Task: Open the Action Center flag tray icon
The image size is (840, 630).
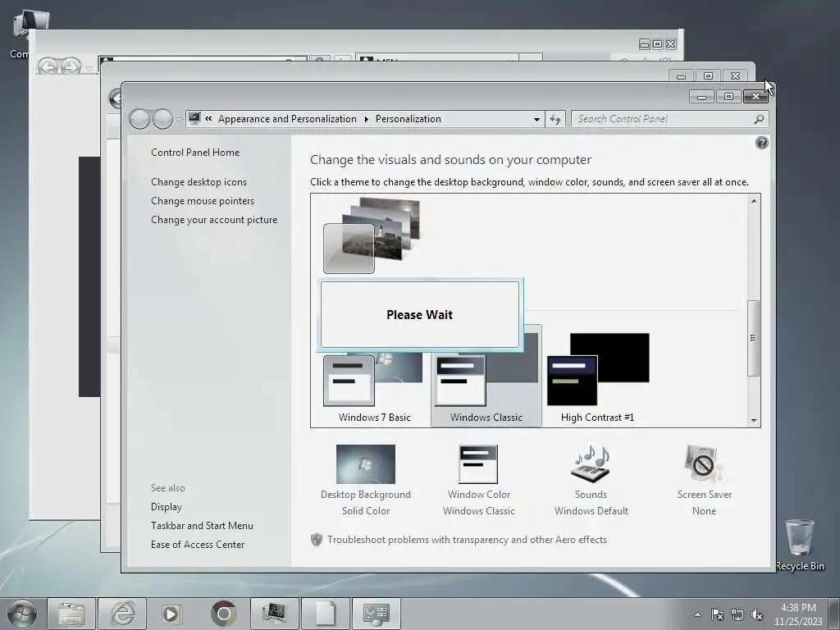Action: [x=717, y=614]
